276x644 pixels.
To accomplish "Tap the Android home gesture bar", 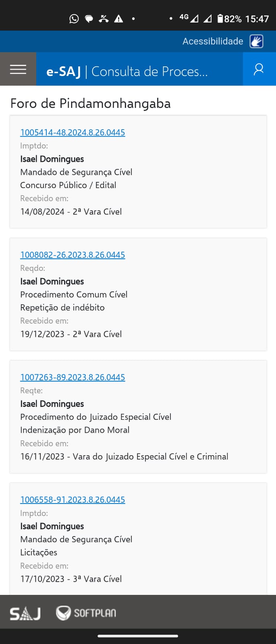I will [138, 636].
